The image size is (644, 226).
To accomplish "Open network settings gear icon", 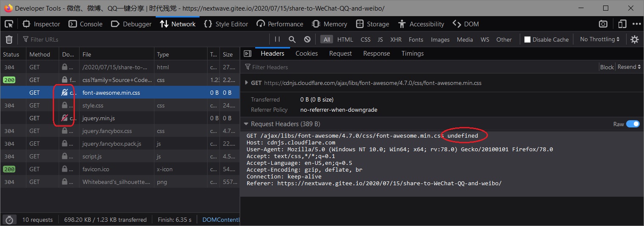I will [635, 40].
